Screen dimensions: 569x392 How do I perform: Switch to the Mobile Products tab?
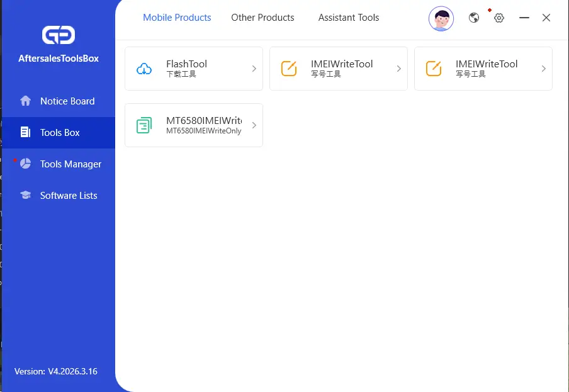coord(177,18)
